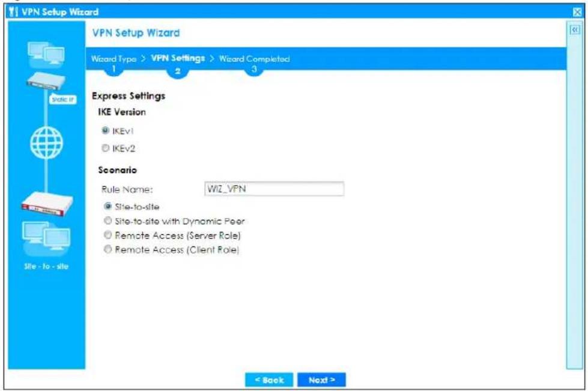Click the step 1 number marker
588x391 pixels.
[114, 69]
